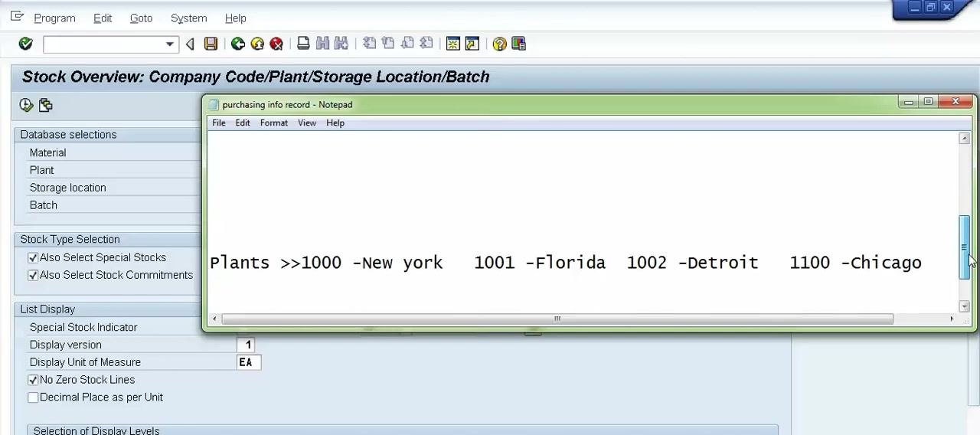Click the text '1001 -Florida' in Notepad
This screenshot has width=980, height=435.
tap(540, 263)
